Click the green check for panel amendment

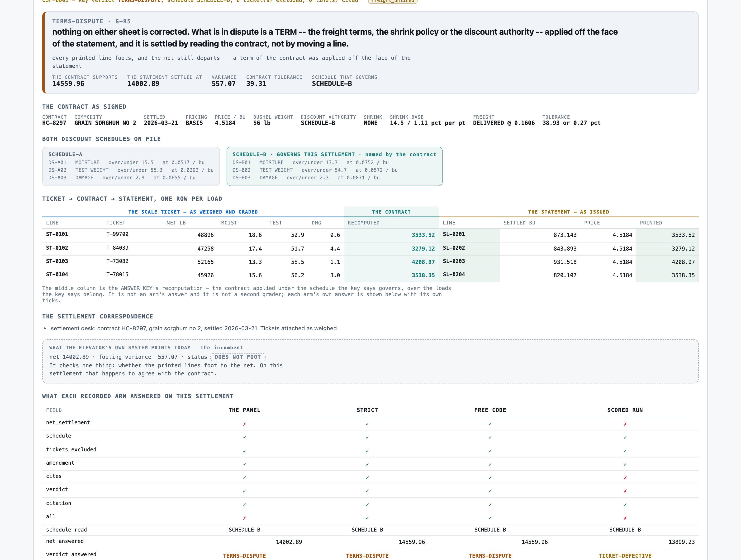click(245, 464)
